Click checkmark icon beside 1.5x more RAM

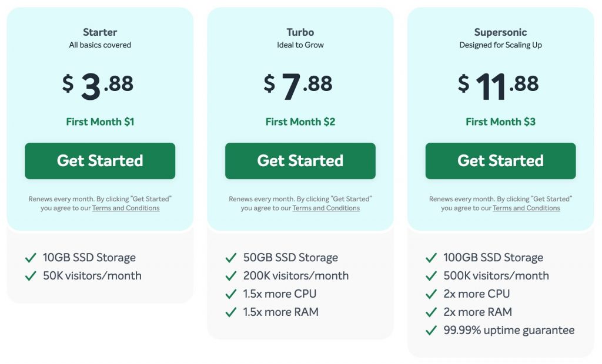(x=231, y=312)
